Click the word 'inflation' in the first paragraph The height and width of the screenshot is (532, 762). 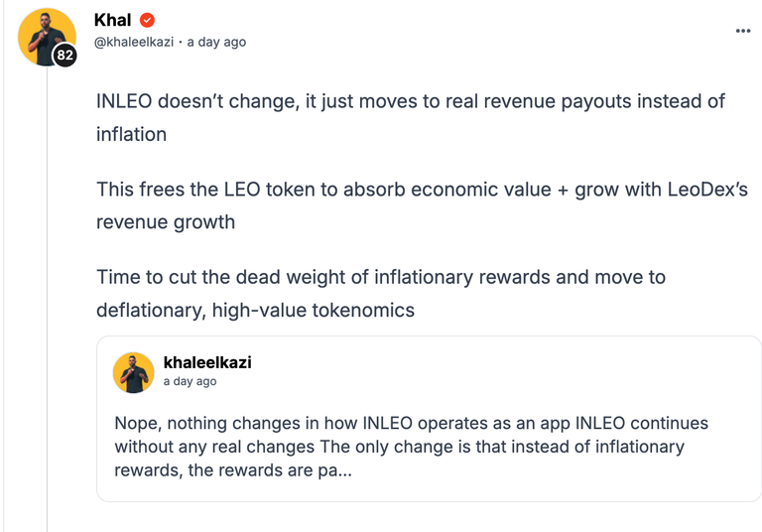point(131,134)
